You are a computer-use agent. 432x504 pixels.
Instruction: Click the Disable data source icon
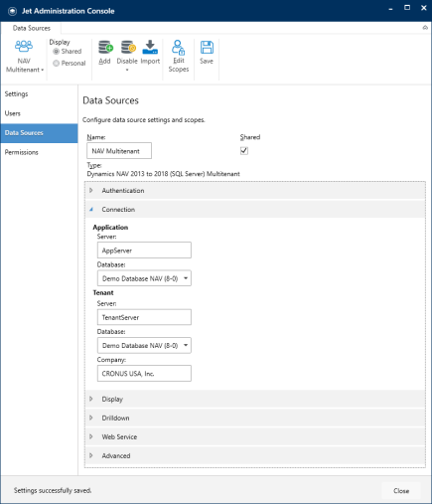tap(128, 48)
